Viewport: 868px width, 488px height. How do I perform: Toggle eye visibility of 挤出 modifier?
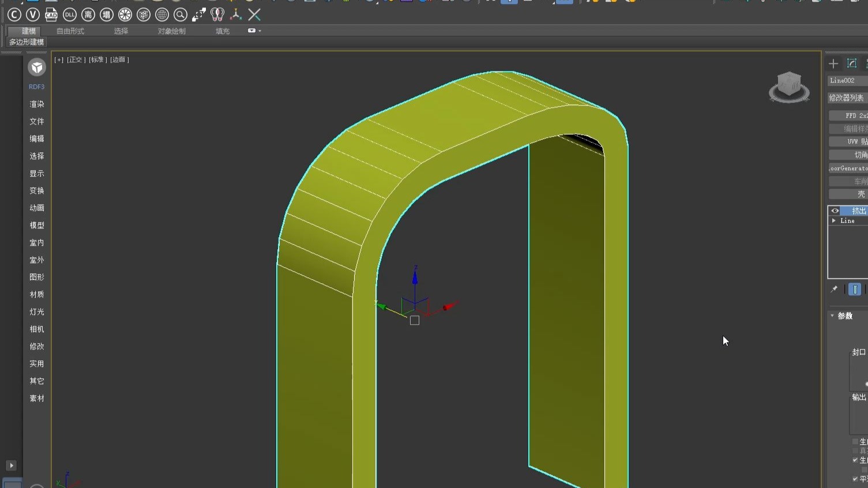click(x=835, y=211)
